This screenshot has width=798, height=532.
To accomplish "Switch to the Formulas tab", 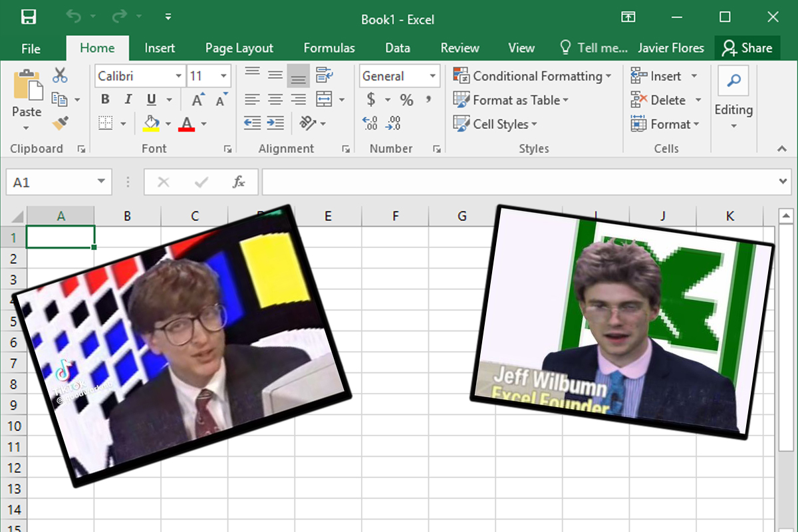I will pos(329,48).
